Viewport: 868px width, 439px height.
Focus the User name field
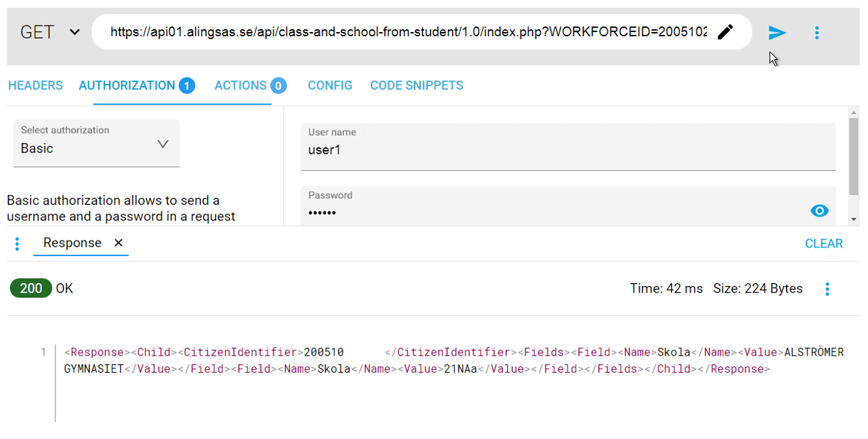568,147
